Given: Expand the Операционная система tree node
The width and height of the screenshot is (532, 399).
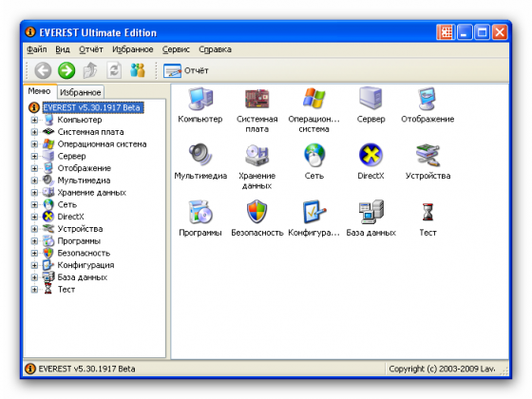Looking at the screenshot, I should pyautogui.click(x=34, y=144).
